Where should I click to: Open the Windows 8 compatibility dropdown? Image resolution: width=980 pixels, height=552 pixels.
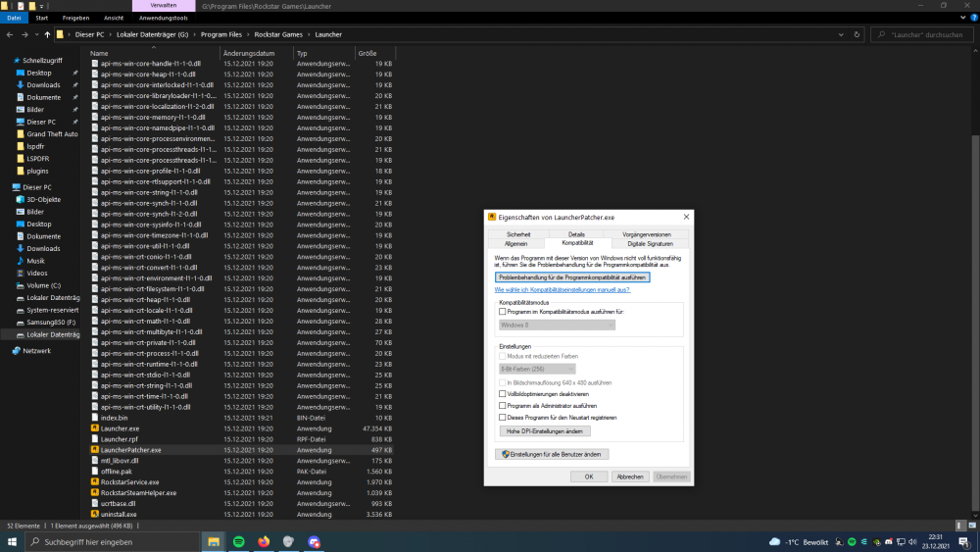click(x=557, y=326)
